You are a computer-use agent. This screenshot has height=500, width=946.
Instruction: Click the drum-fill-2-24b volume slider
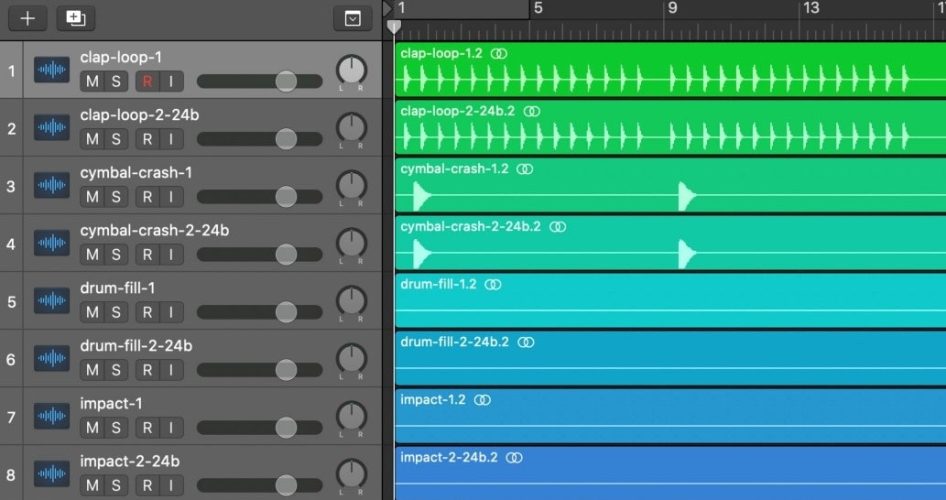point(259,370)
